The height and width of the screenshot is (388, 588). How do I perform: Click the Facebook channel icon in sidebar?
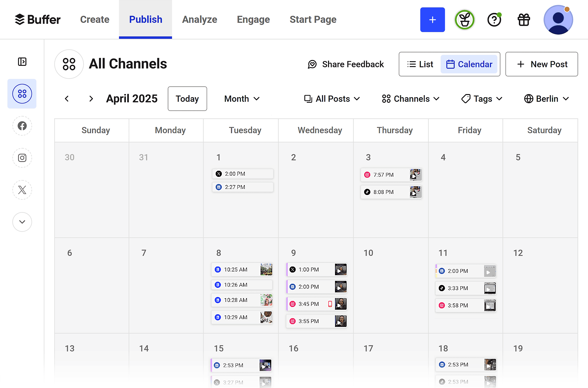coord(22,126)
